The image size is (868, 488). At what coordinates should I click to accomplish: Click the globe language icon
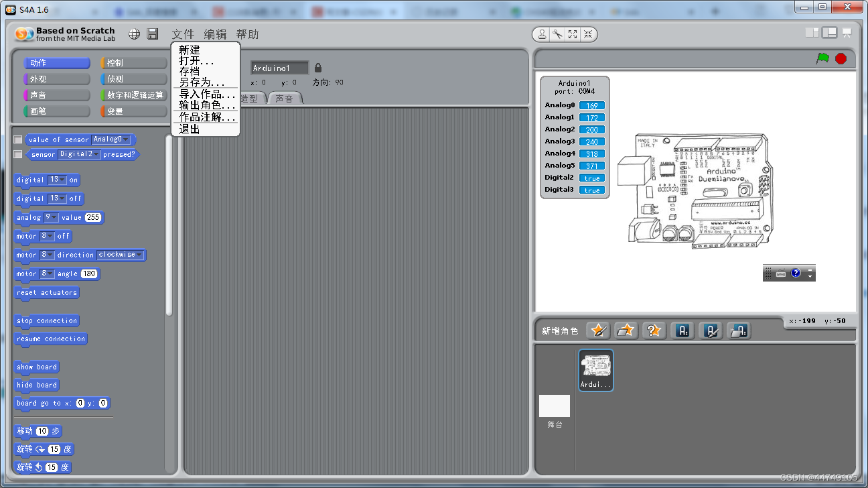[x=135, y=34]
